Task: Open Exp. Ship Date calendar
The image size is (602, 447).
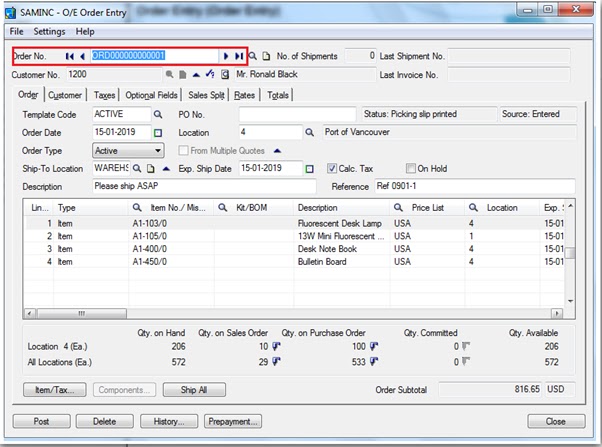Action: click(x=309, y=169)
